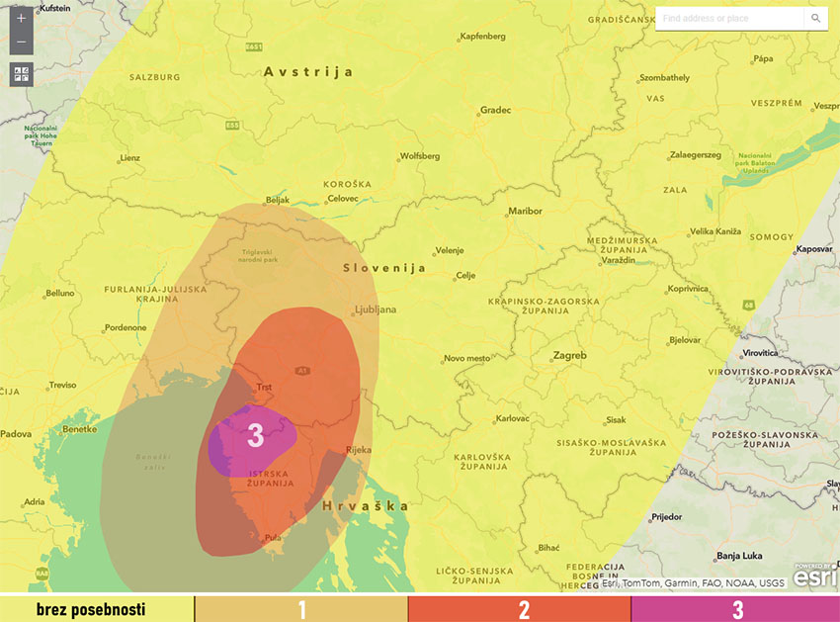Open the Esri, TomTom, Garmin attribution text
840x622 pixels.
693,583
